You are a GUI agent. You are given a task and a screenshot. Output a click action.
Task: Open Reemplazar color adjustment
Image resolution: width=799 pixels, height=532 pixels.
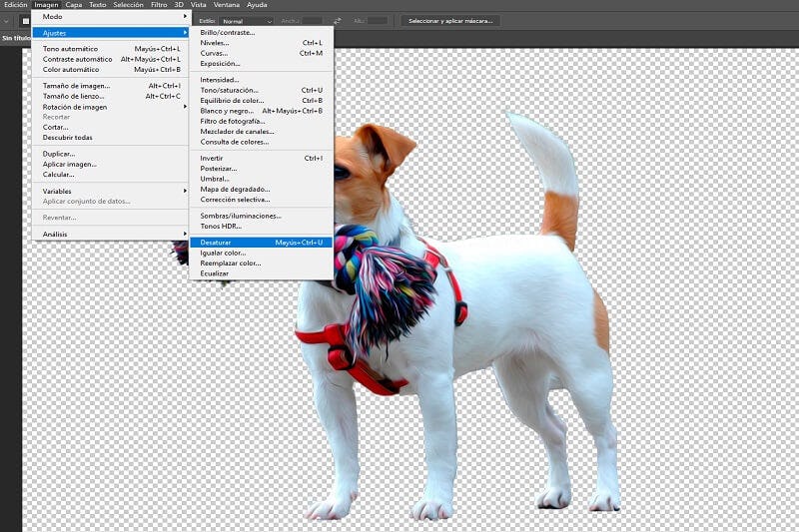[x=261, y=264]
